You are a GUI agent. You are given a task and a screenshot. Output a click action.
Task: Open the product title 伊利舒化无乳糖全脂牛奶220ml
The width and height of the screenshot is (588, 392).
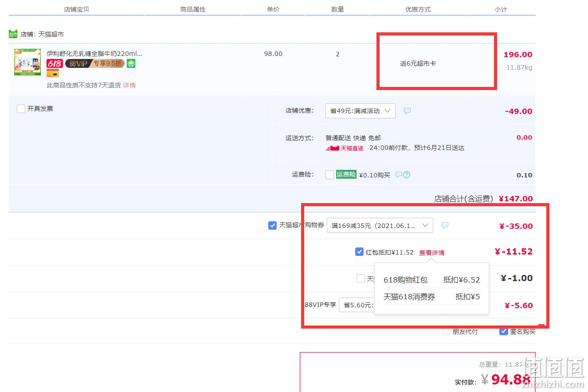click(94, 54)
